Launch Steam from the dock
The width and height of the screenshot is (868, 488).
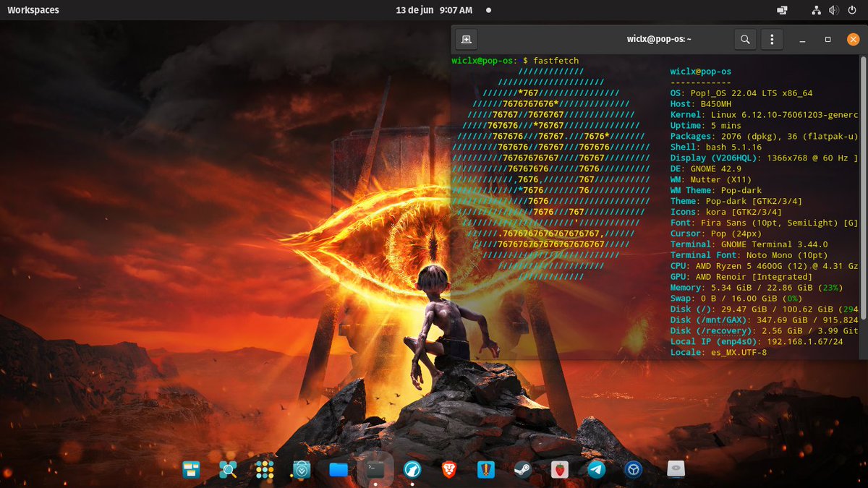pos(523,470)
